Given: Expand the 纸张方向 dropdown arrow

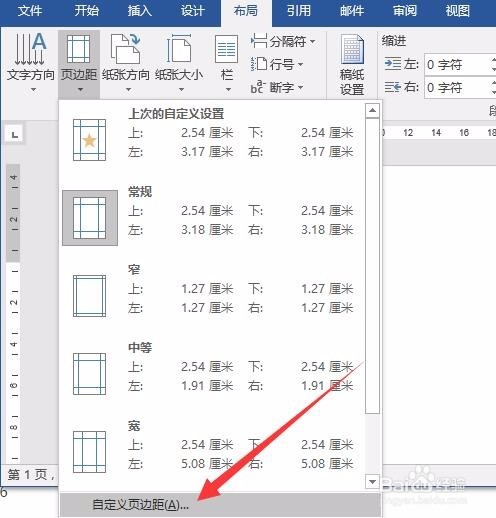Looking at the screenshot, I should 128,89.
